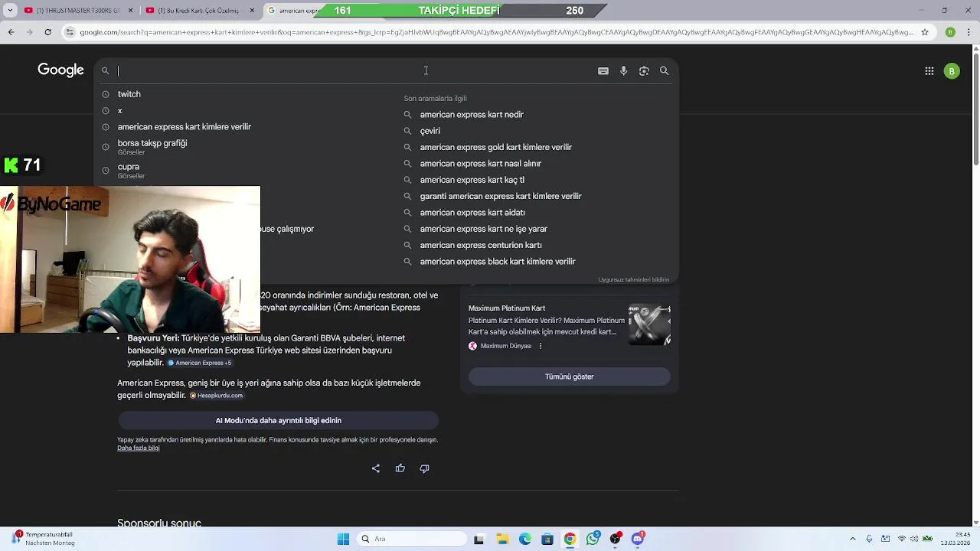Open Discord from taskbar
Viewport: 980px width, 551px height.
[638, 539]
